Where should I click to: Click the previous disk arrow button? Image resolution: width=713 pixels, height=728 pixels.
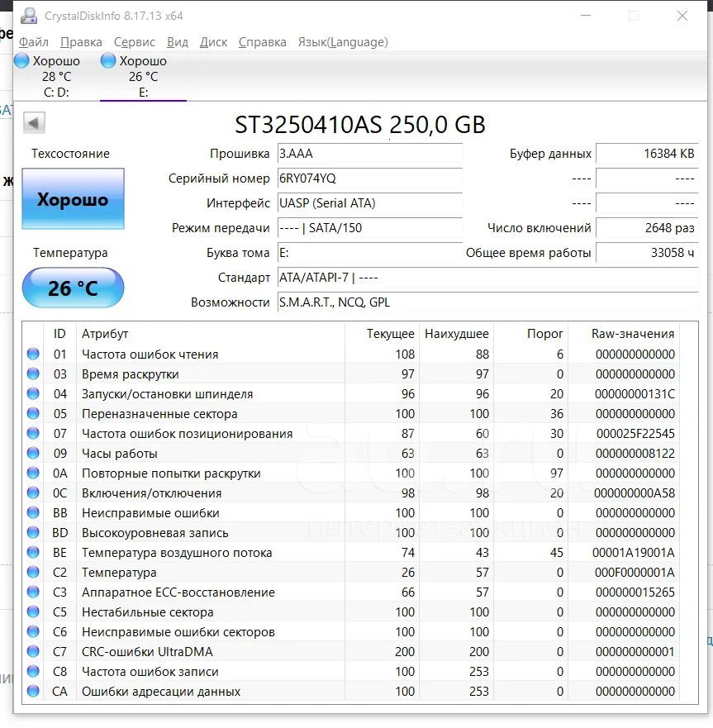34,123
